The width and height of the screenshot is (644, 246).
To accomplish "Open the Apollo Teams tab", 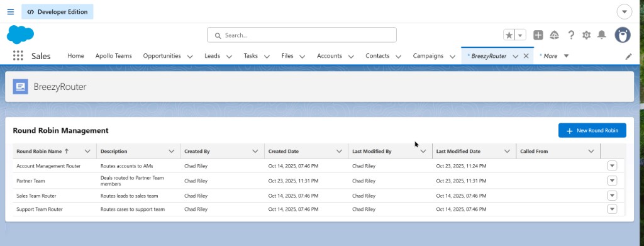I will coord(113,56).
